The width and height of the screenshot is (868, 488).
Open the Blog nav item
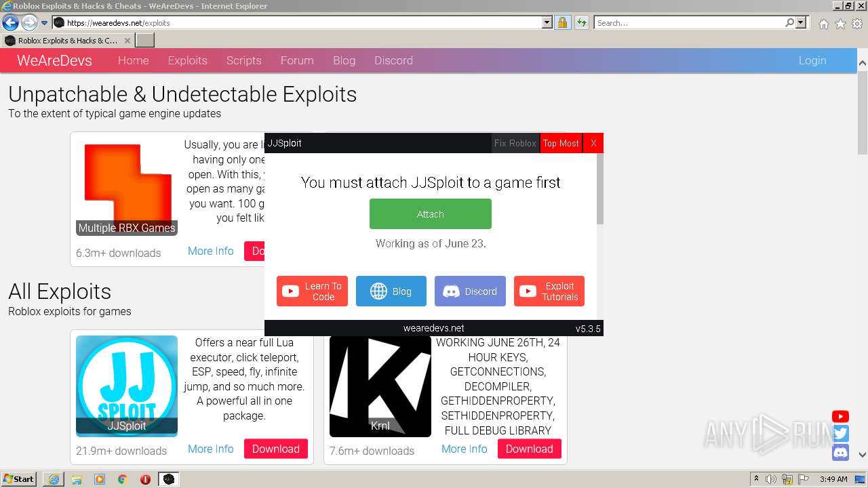344,60
